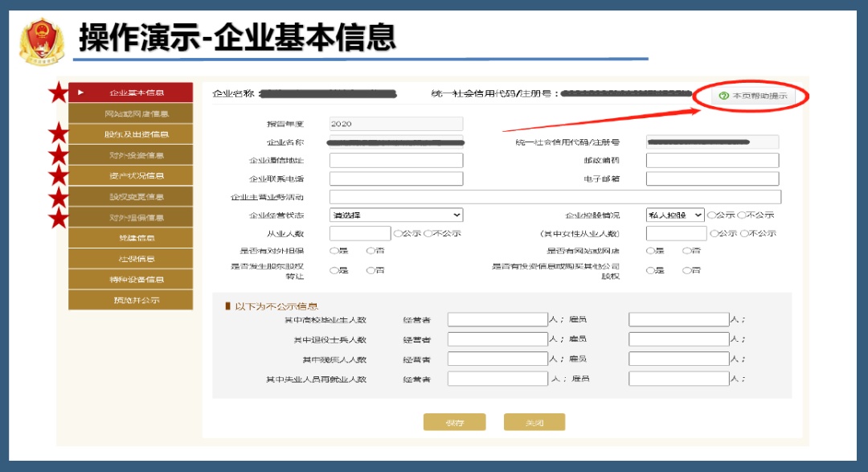Choose 不公示 for 从业人数
868x472 pixels.
tap(428, 233)
